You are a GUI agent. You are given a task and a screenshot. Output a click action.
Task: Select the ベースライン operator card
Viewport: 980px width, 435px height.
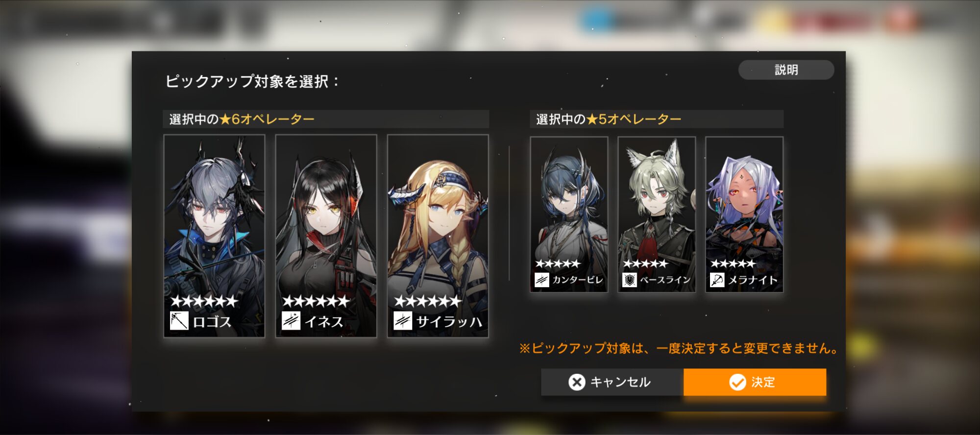657,215
